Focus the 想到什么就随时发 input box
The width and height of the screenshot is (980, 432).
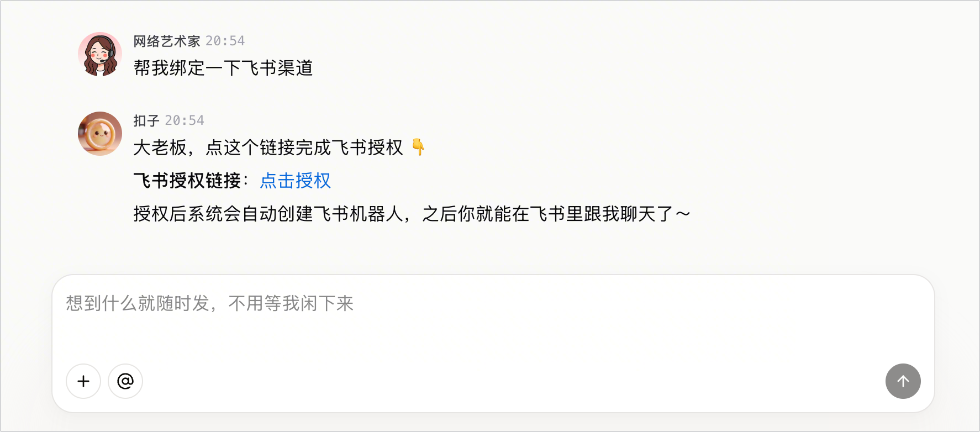tap(493, 326)
